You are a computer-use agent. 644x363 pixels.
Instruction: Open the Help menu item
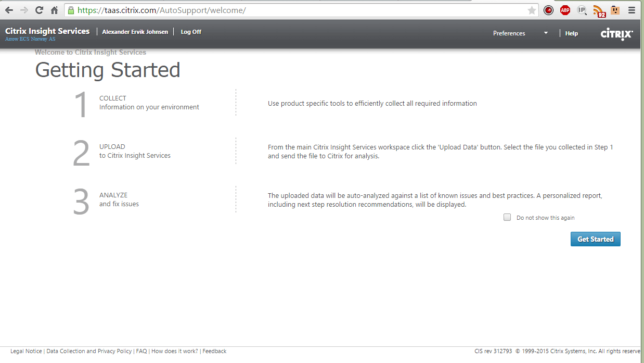[x=572, y=33]
